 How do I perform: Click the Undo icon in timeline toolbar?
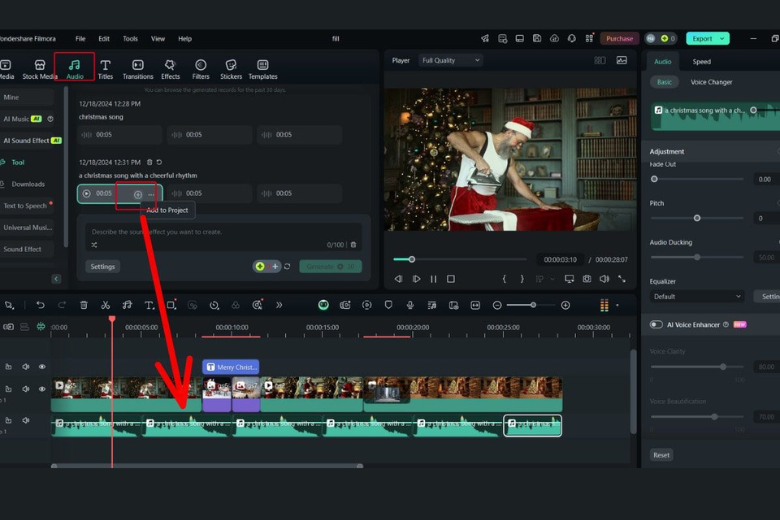pos(40,305)
